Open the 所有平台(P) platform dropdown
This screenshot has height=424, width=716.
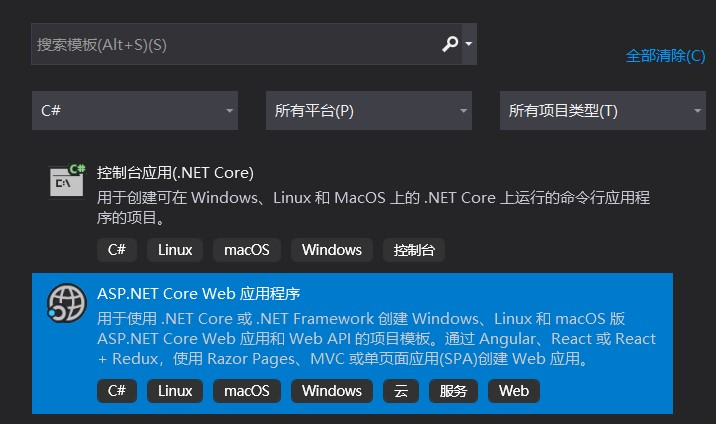point(368,110)
